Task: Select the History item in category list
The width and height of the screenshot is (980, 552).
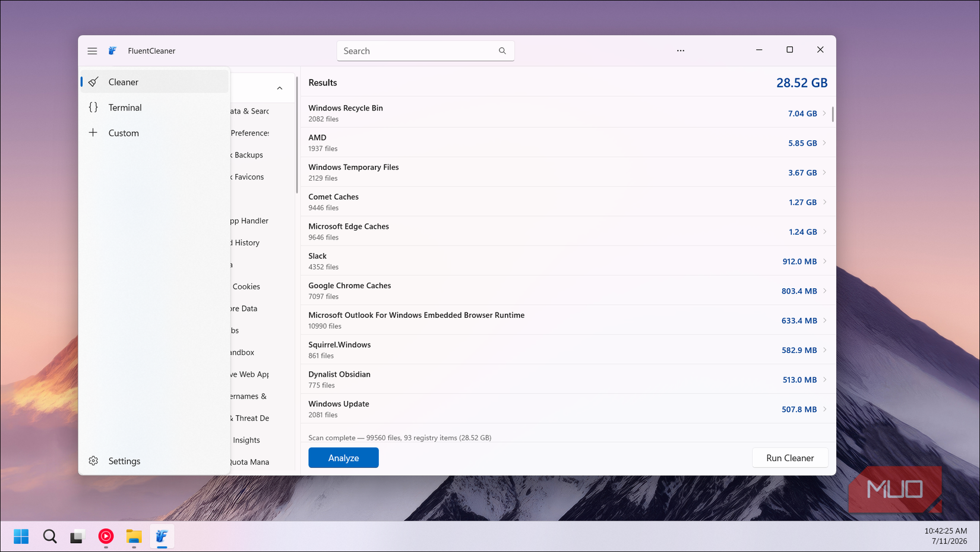Action: pos(246,242)
